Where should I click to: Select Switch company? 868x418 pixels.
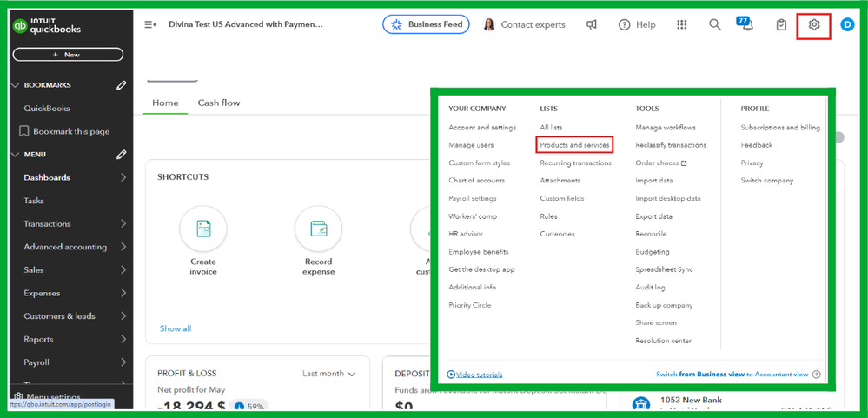(766, 181)
